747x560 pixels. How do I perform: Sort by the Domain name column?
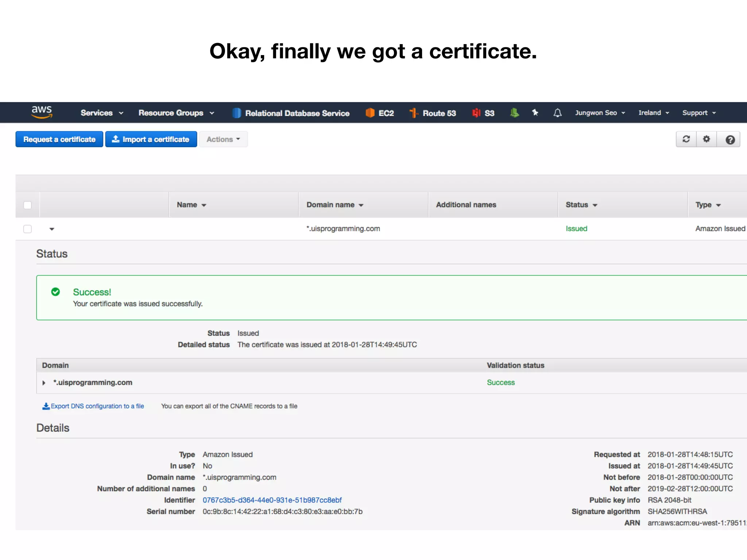pos(335,205)
